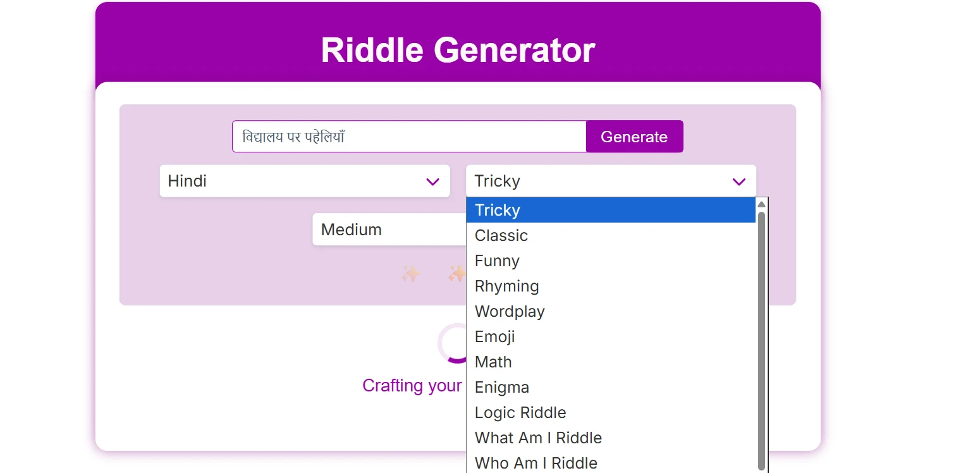Select the Classic riddle type option
The width and height of the screenshot is (980, 473).
pyautogui.click(x=610, y=235)
